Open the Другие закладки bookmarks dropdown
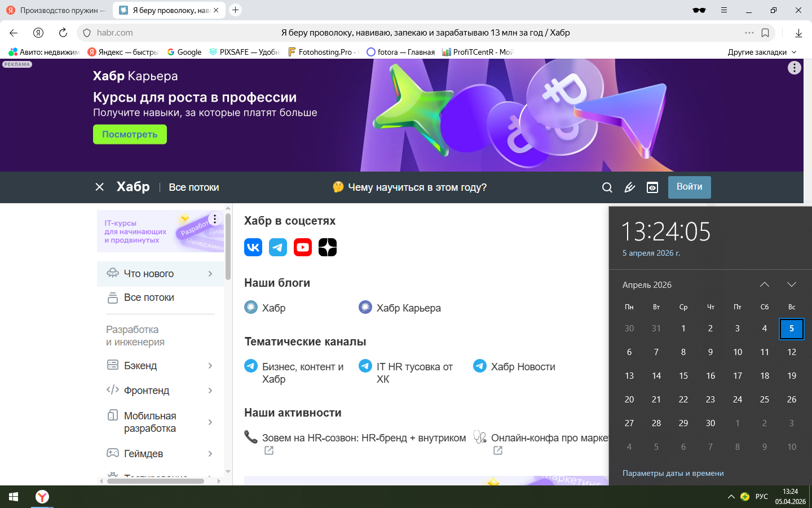812x508 pixels. tap(762, 52)
